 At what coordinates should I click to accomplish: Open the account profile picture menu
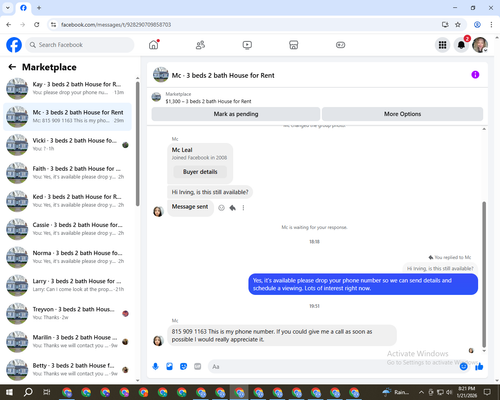(480, 45)
